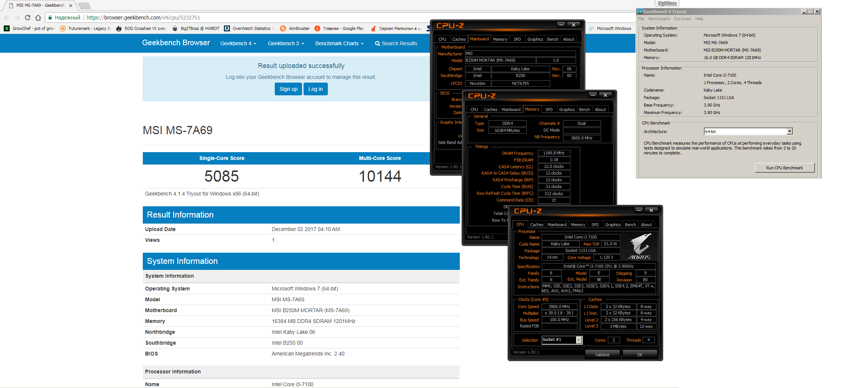Click the browser Home icon
This screenshot has width=868, height=388.
tap(38, 18)
